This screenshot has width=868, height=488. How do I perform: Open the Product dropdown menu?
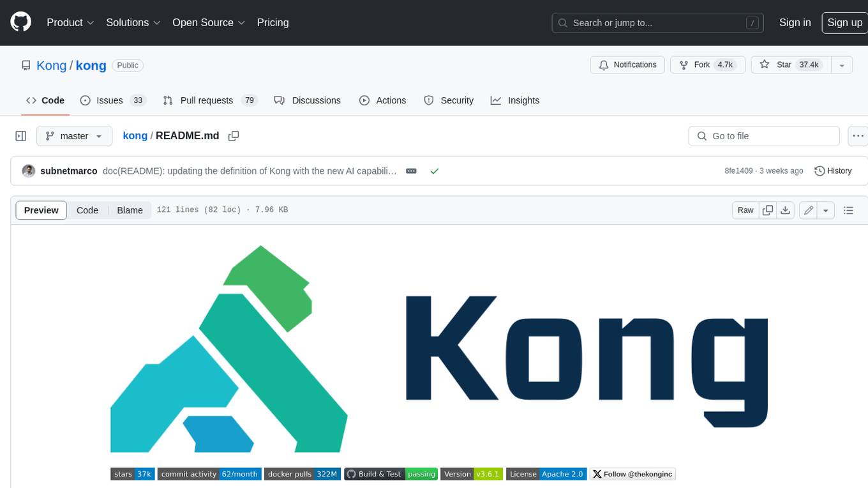pos(70,22)
